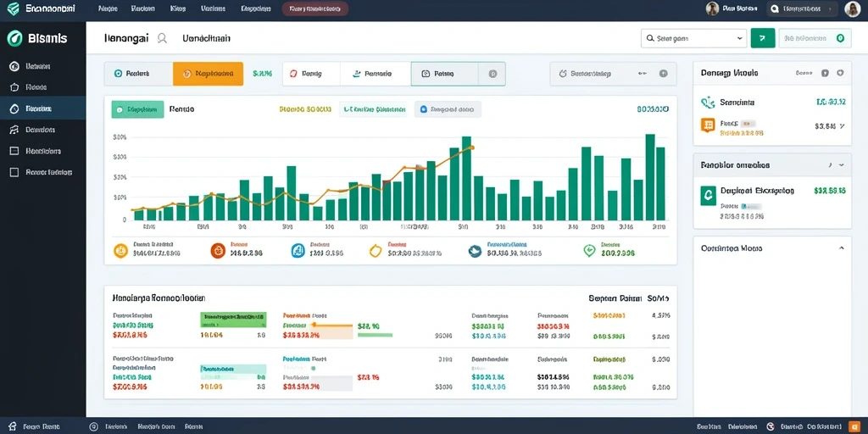The width and height of the screenshot is (868, 434).
Task: Click the gray shield icon in right card header
Action: point(840,73)
